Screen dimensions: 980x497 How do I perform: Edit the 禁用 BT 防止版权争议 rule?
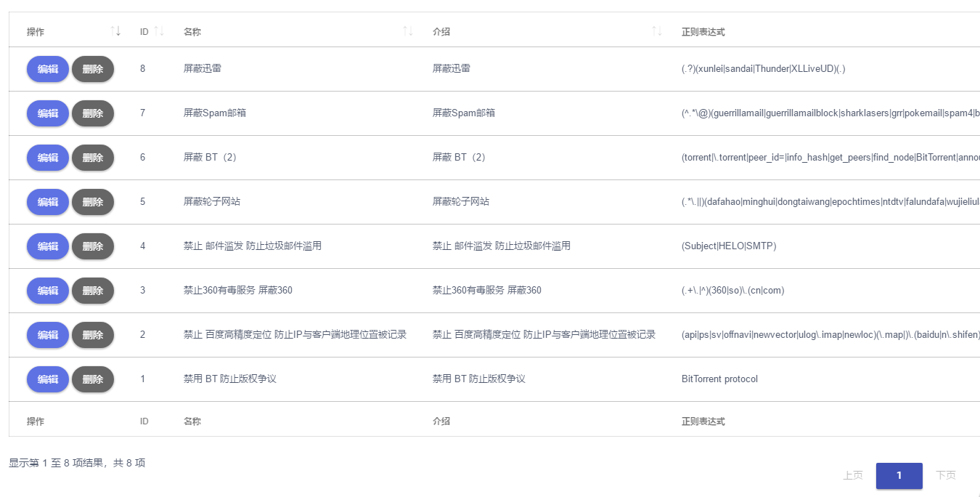coord(48,379)
